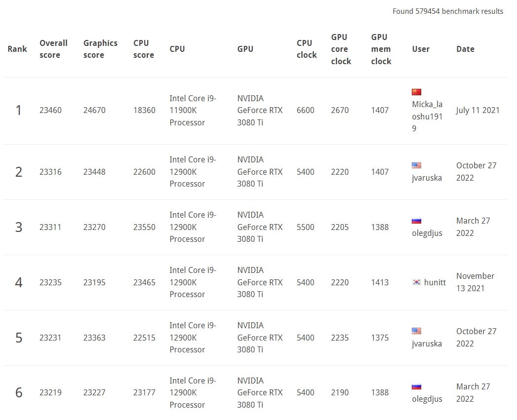Click the US flag beside jvaruska in rank 5
Screen dimensions: 517x420
click(417, 331)
